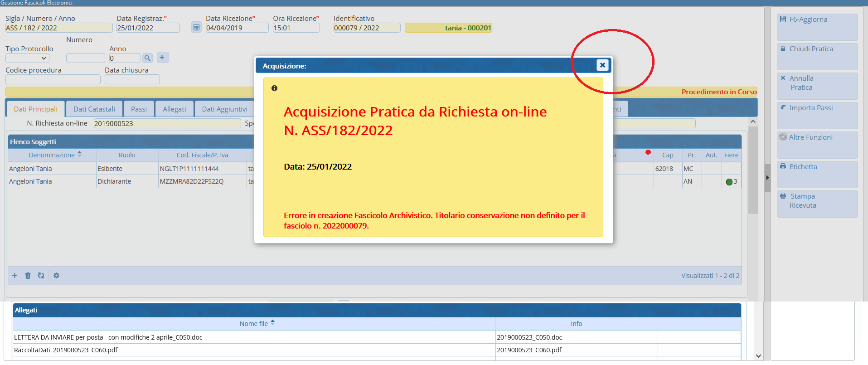Open the subjects grid settings gear
868x365 pixels.
(x=56, y=276)
